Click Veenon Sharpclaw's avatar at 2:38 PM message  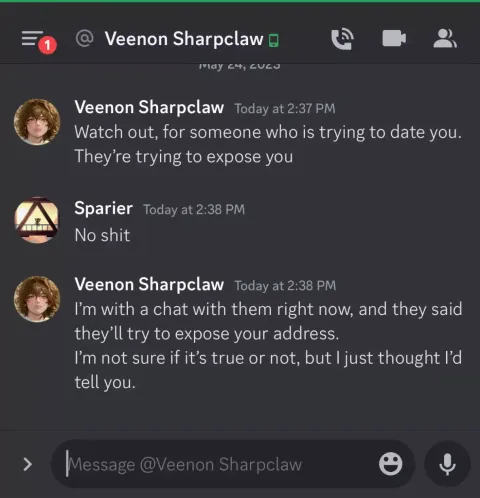[x=37, y=299]
